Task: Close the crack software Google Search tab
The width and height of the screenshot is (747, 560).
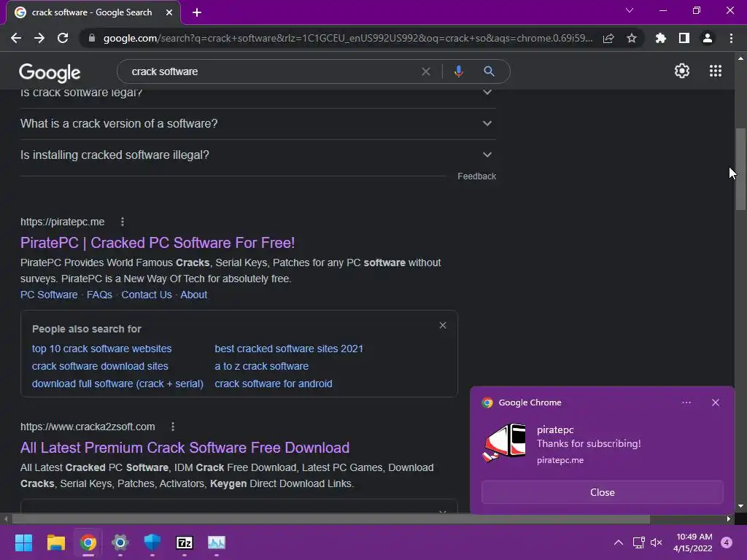Action: pos(169,12)
